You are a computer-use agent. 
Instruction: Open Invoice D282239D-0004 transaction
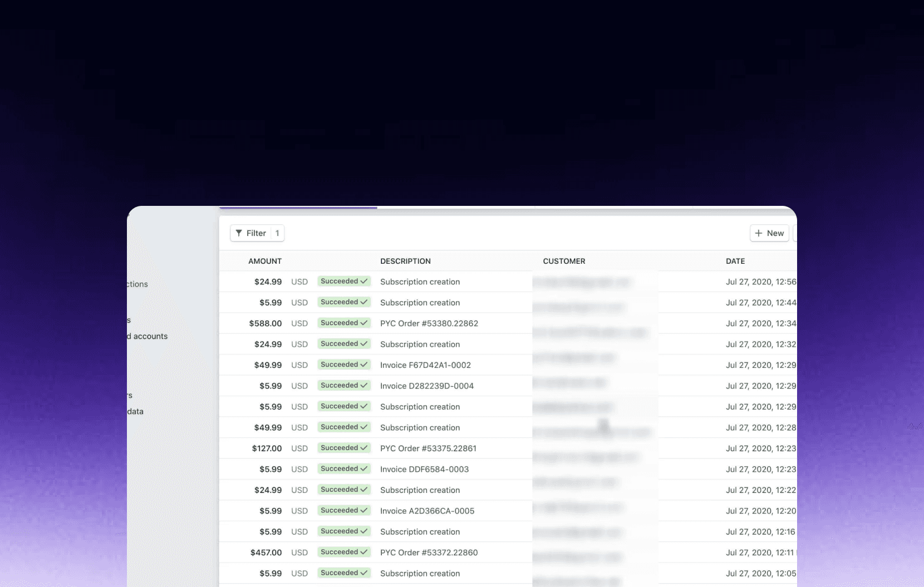pos(426,386)
